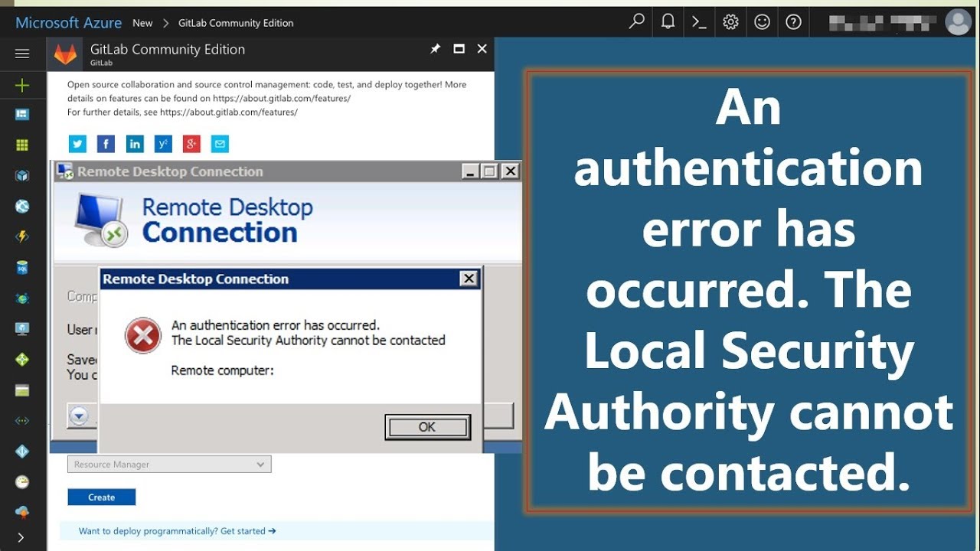Screen dimensions: 980x551
Task: Open App Services globe icon in sidebar
Action: 22,207
